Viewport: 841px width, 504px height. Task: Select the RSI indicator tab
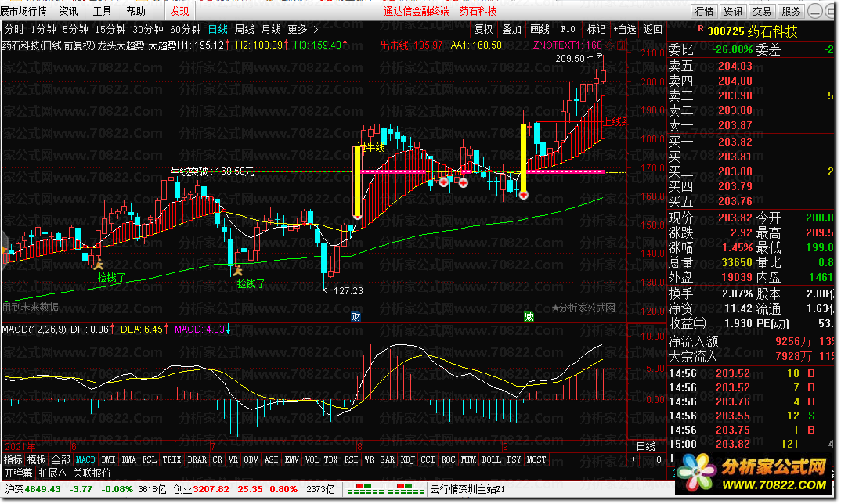coord(352,459)
